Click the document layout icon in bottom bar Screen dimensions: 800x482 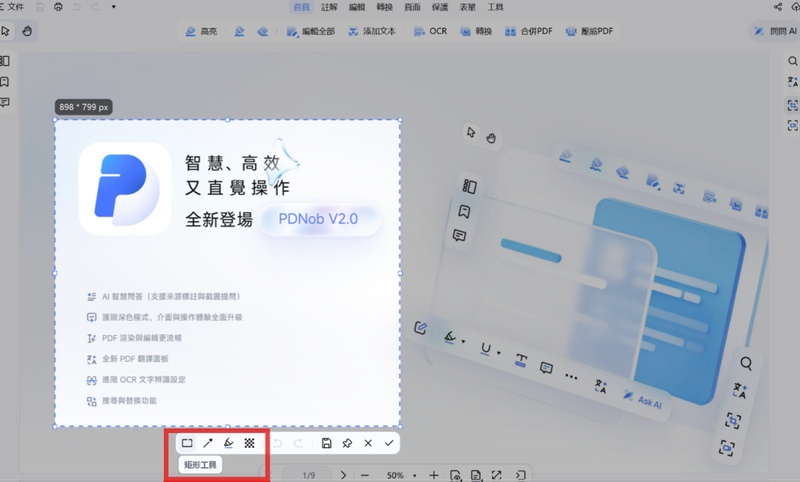476,475
